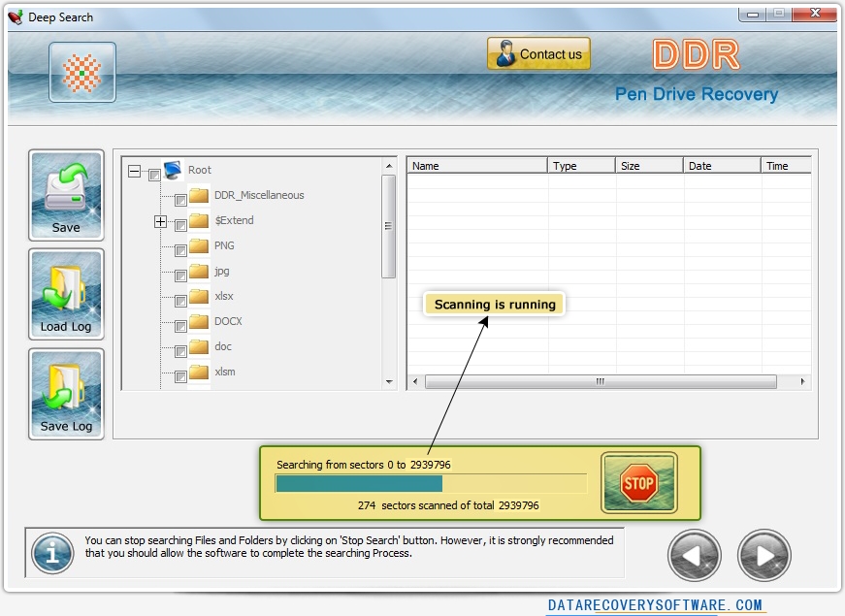Viewport: 845px width, 616px height.
Task: Sort by the Time column header
Action: (x=786, y=166)
